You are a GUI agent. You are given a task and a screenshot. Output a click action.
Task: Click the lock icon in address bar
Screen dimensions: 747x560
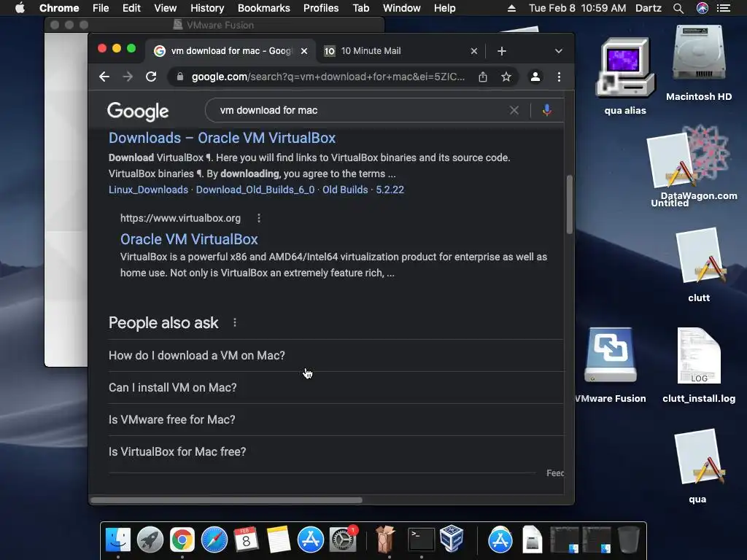(179, 77)
